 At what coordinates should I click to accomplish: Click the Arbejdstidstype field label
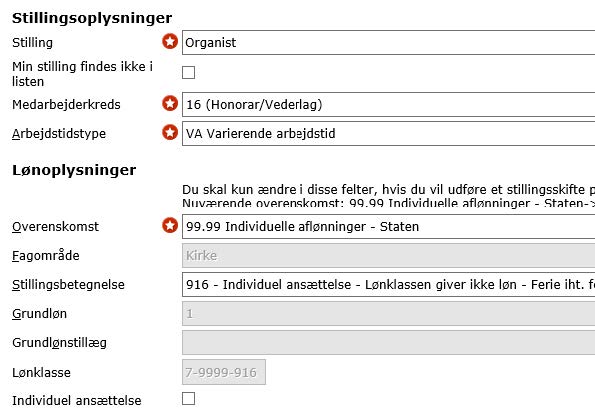click(x=59, y=134)
